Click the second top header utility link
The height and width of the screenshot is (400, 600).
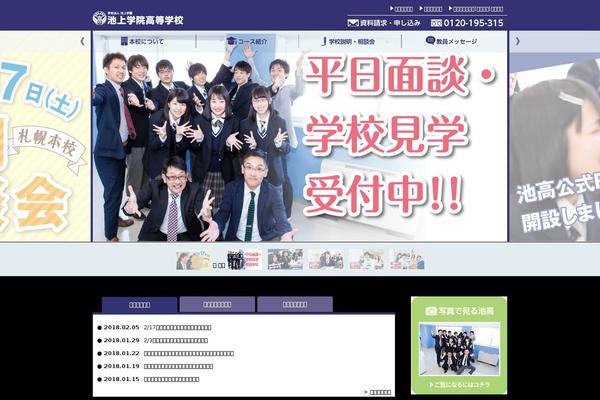431,9
